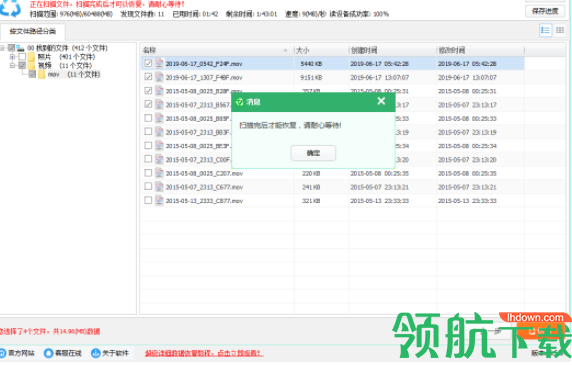
Task: Click the 保存进度 button
Action: click(x=545, y=11)
